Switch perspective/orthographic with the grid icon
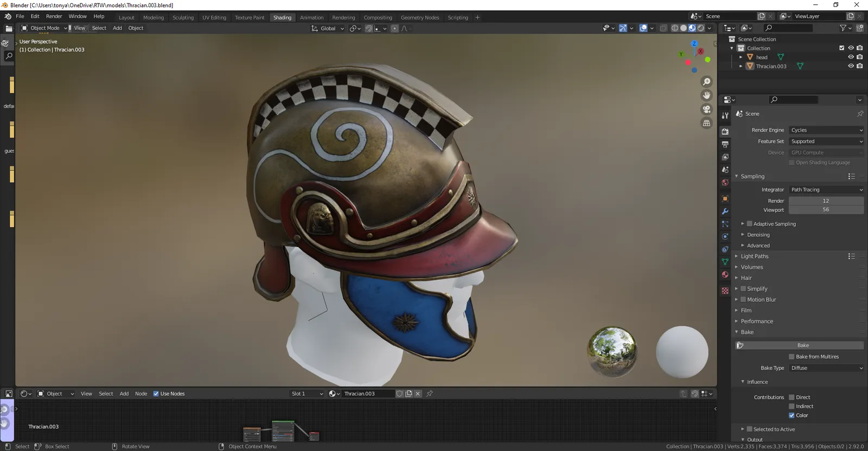868x451 pixels. [706, 123]
